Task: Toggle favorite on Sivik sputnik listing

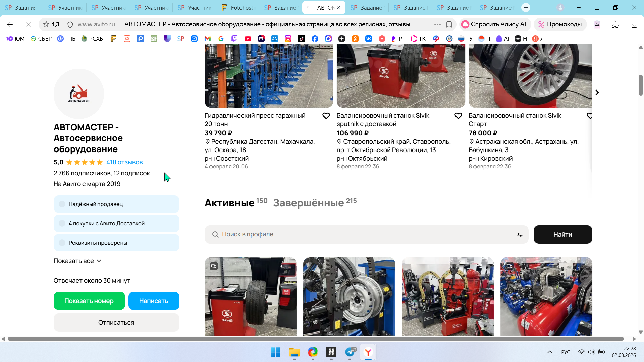Action: (x=458, y=116)
